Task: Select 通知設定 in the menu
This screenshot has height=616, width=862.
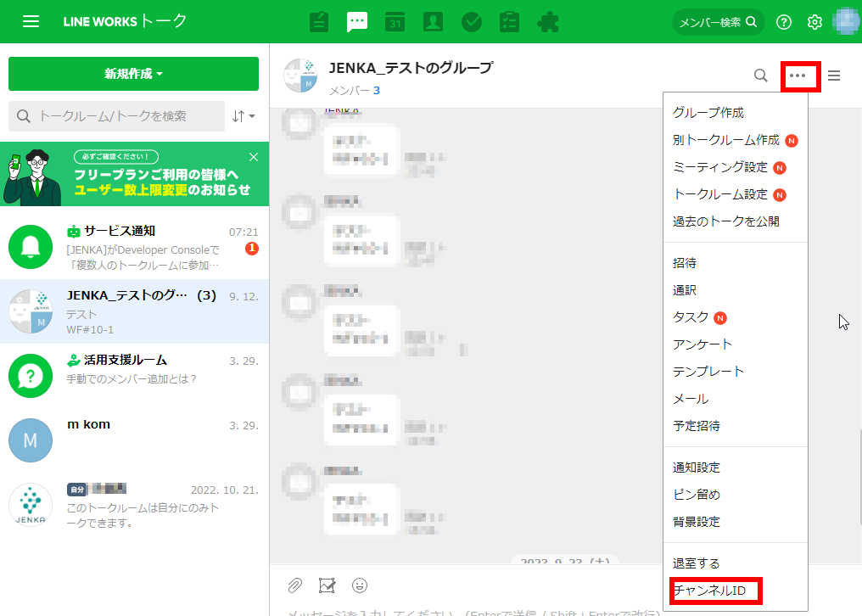Action: pos(736,468)
